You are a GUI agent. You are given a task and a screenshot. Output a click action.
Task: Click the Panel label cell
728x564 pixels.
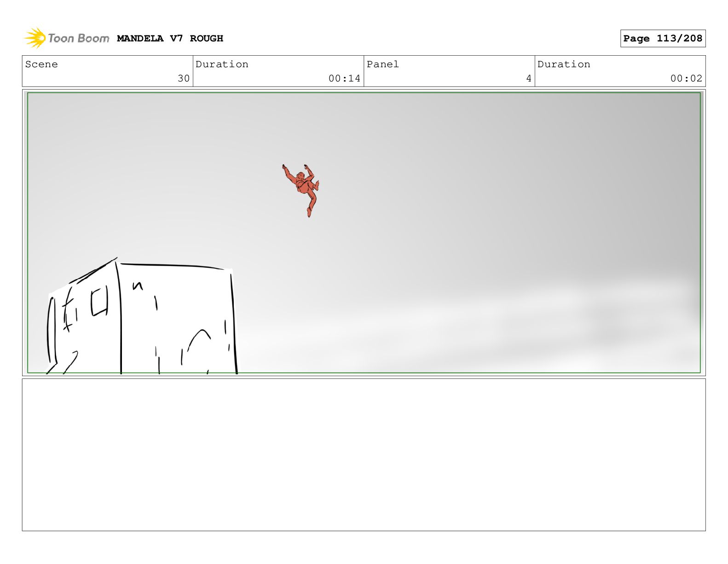pos(449,71)
